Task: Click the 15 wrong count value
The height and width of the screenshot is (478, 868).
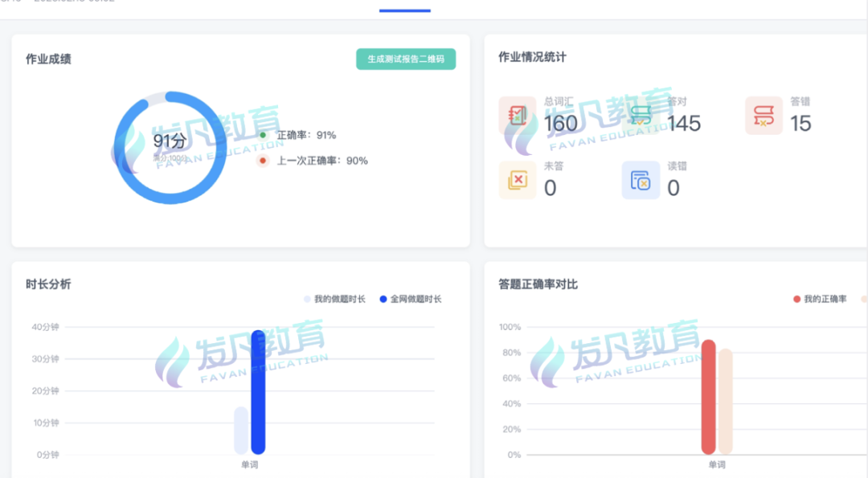Action: pos(800,124)
